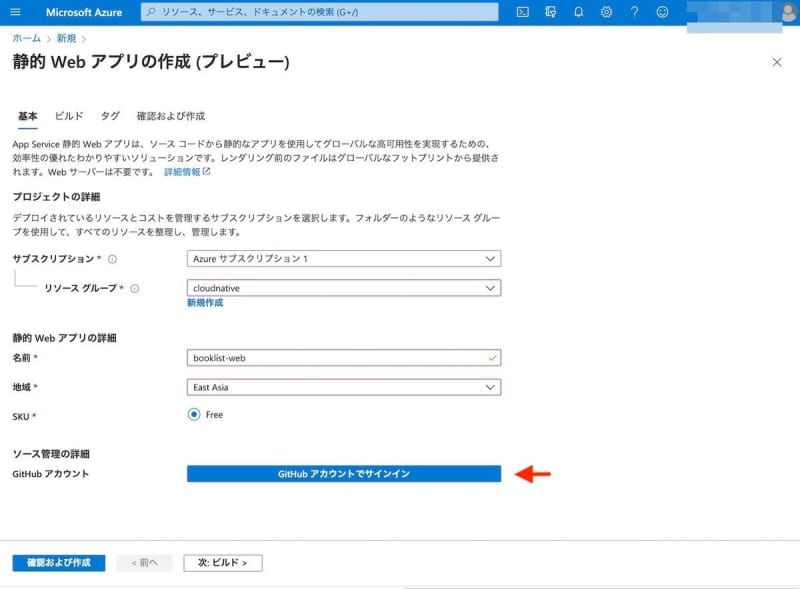Open portal settings gear
Viewport: 800px width, 589px height.
[x=606, y=12]
